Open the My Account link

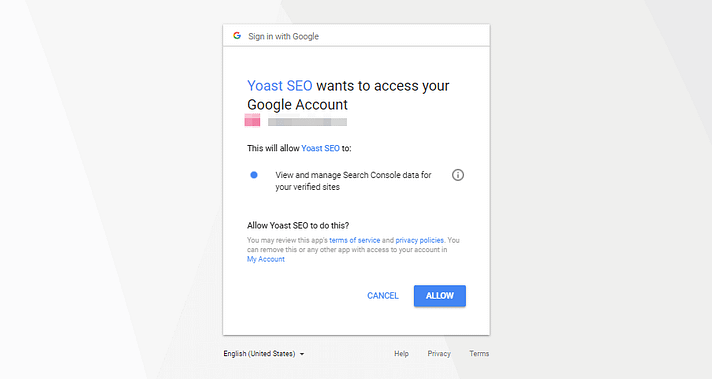(266, 259)
